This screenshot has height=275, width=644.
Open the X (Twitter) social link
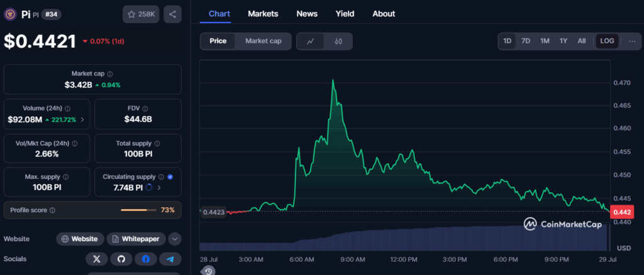[96, 259]
